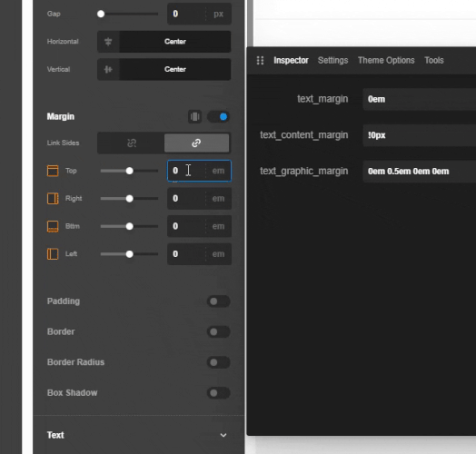The width and height of the screenshot is (476, 454).
Task: Click the Bttm margin side icon
Action: click(x=53, y=226)
